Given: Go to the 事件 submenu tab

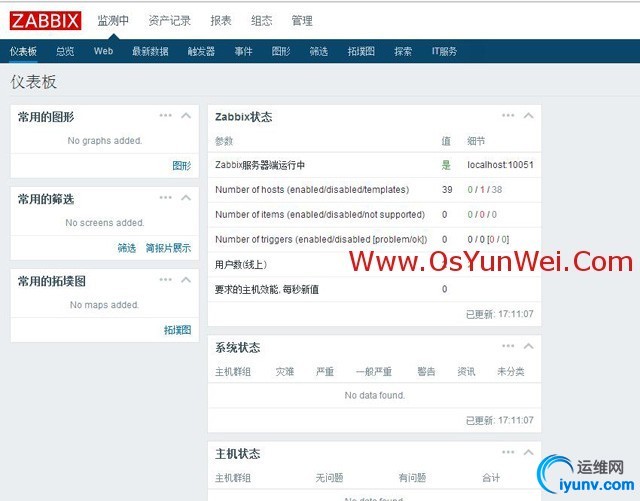Looking at the screenshot, I should (243, 51).
